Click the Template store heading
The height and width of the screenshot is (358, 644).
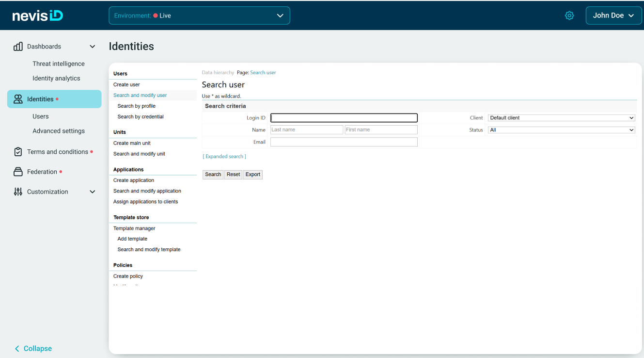131,217
